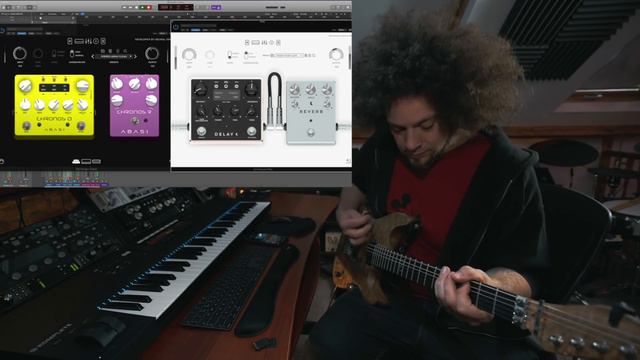Flip the third mini toggle atop Chronos D pedal
The image size is (640, 360).
click(66, 79)
